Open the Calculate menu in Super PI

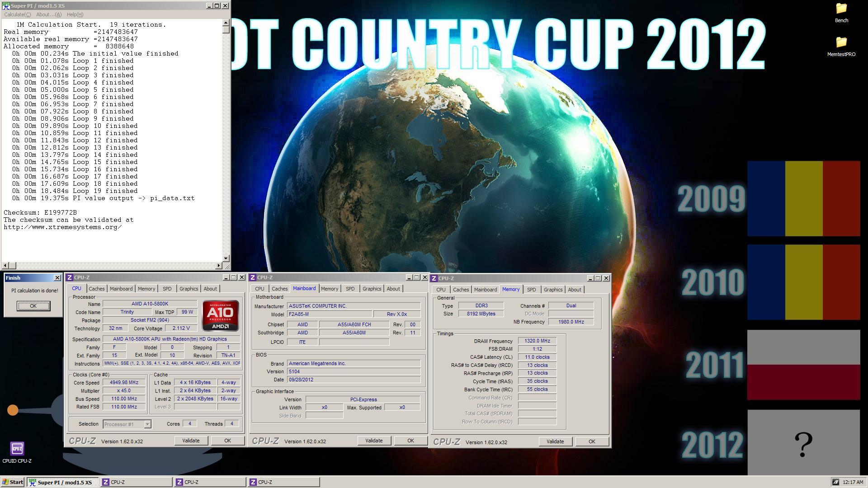(18, 14)
